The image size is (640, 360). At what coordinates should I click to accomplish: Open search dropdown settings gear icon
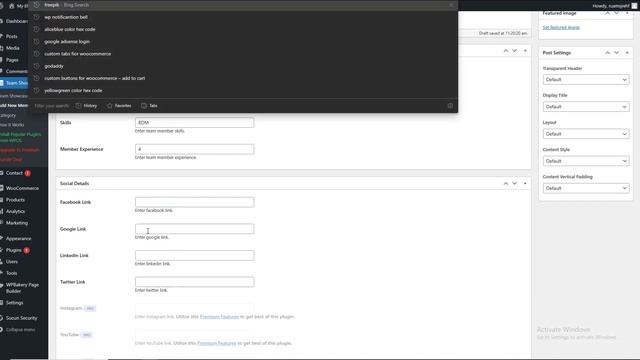450,106
